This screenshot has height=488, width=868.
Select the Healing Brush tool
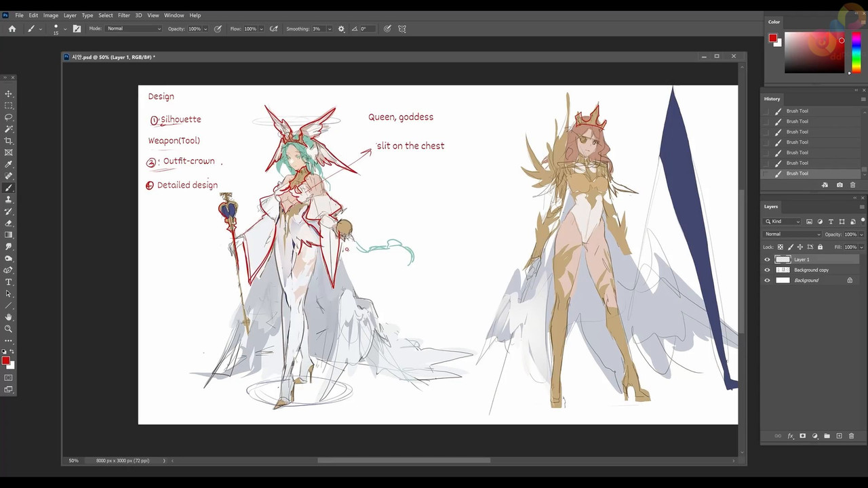click(8, 176)
